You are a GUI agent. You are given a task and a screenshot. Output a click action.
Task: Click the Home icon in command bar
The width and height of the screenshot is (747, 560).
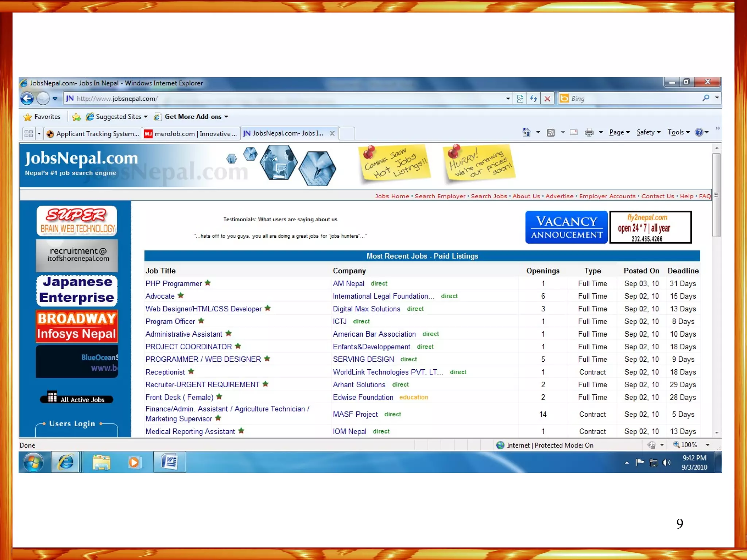point(526,132)
